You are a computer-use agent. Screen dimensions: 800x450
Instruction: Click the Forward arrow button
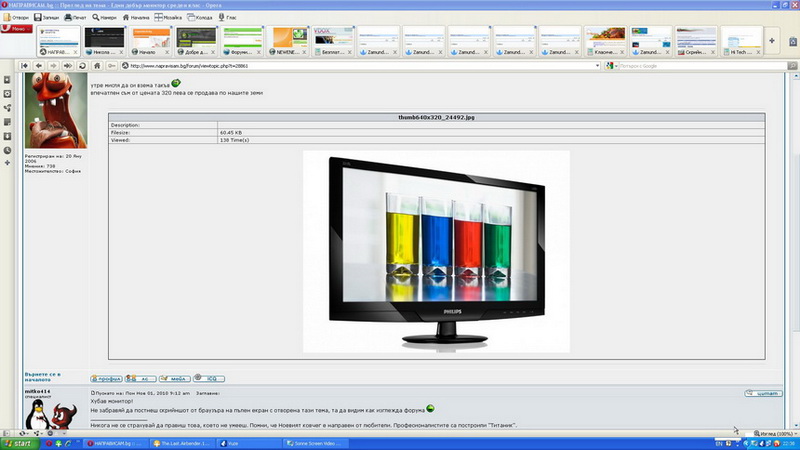53,66
